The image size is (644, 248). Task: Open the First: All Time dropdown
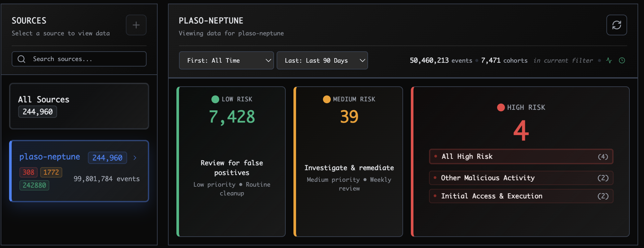[x=226, y=60]
